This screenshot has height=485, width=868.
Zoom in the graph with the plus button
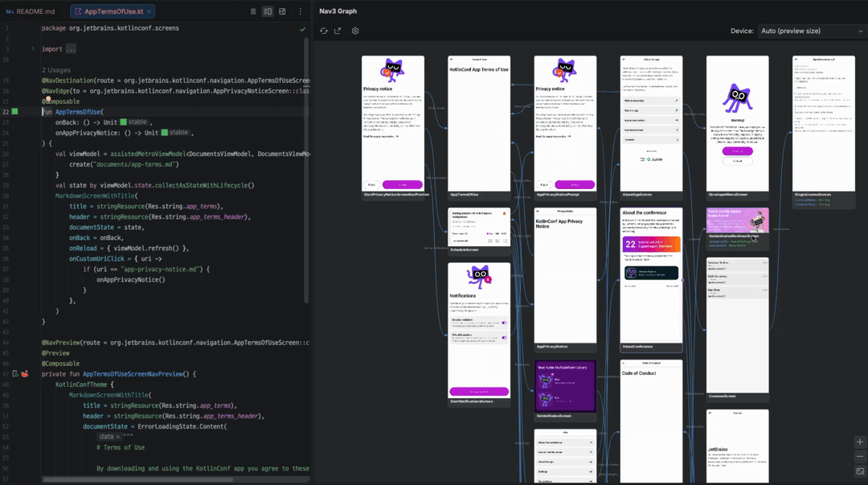point(860,442)
